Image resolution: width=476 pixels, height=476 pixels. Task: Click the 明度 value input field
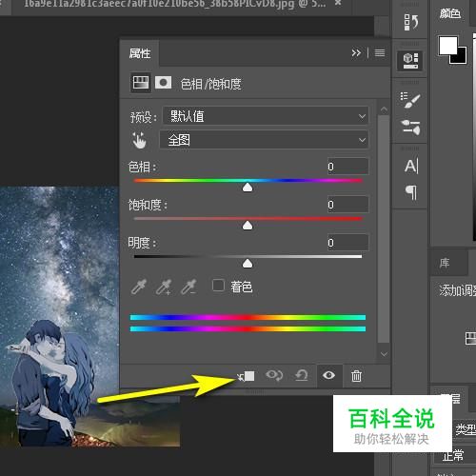pos(347,243)
